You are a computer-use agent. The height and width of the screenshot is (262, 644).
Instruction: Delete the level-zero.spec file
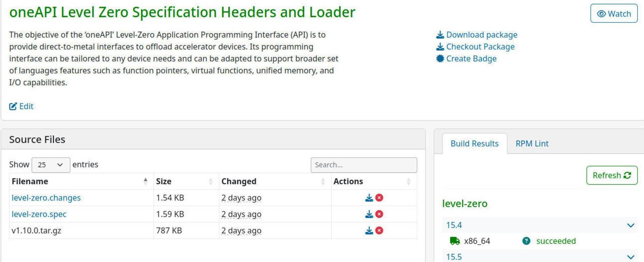click(x=379, y=214)
